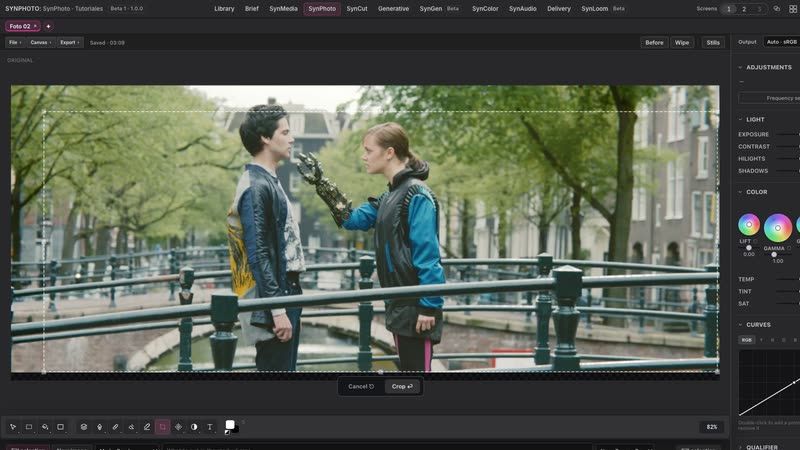Image resolution: width=800 pixels, height=450 pixels.
Task: Close the Foto 02 tab
Action: coord(35,26)
